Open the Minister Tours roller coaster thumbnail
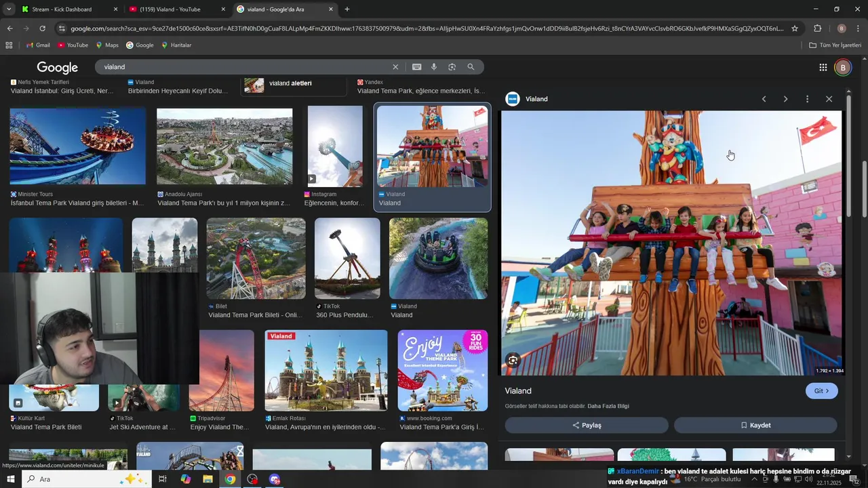The width and height of the screenshot is (868, 488). (x=77, y=146)
